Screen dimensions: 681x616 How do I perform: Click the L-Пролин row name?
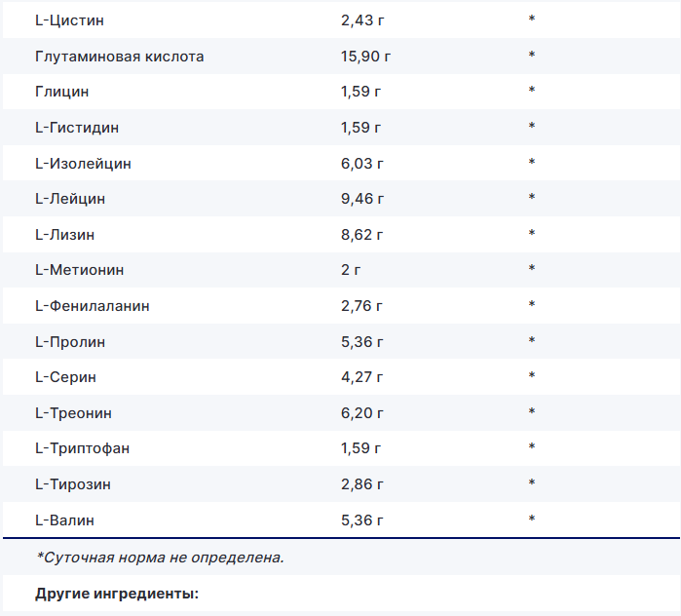70,341
